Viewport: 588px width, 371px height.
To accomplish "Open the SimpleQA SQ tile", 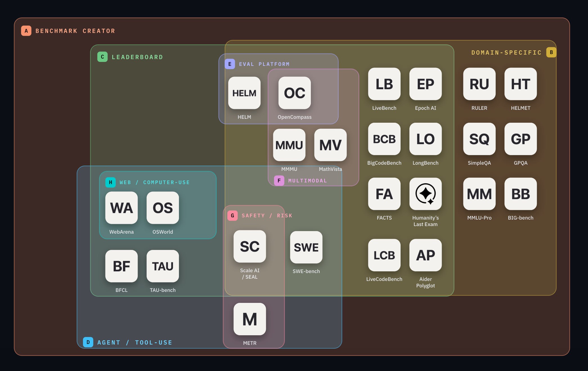I will [479, 139].
